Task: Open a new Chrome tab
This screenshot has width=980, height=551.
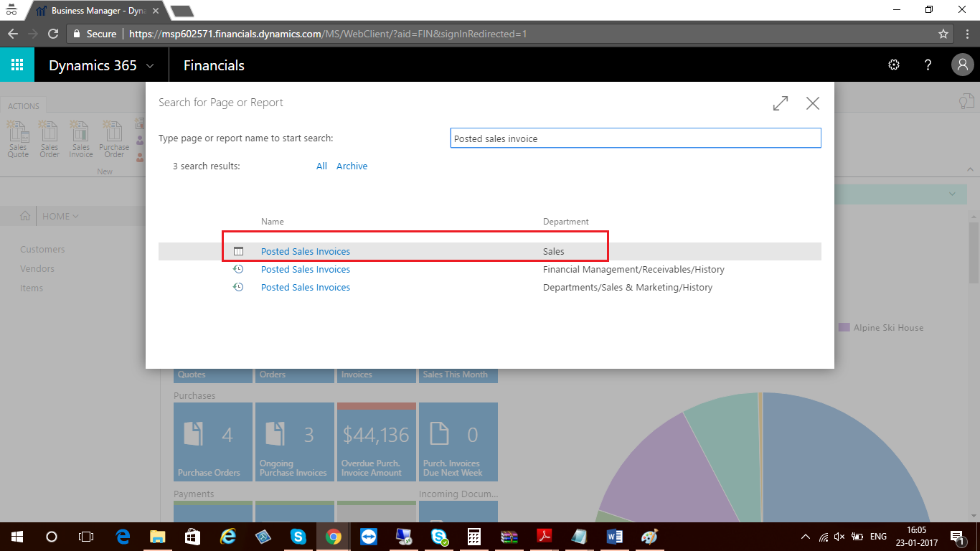Action: coord(182,11)
